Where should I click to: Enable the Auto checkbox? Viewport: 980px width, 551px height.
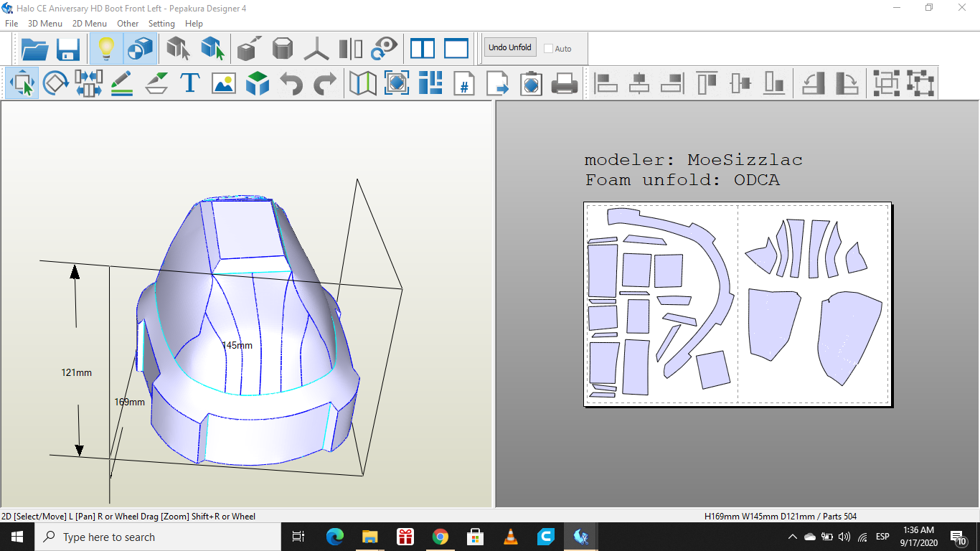[x=549, y=49]
